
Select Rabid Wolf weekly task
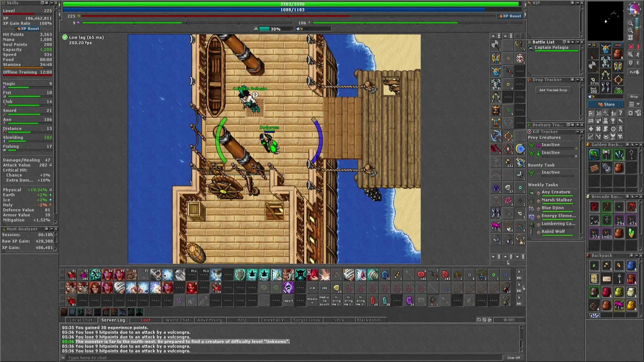coord(553,231)
